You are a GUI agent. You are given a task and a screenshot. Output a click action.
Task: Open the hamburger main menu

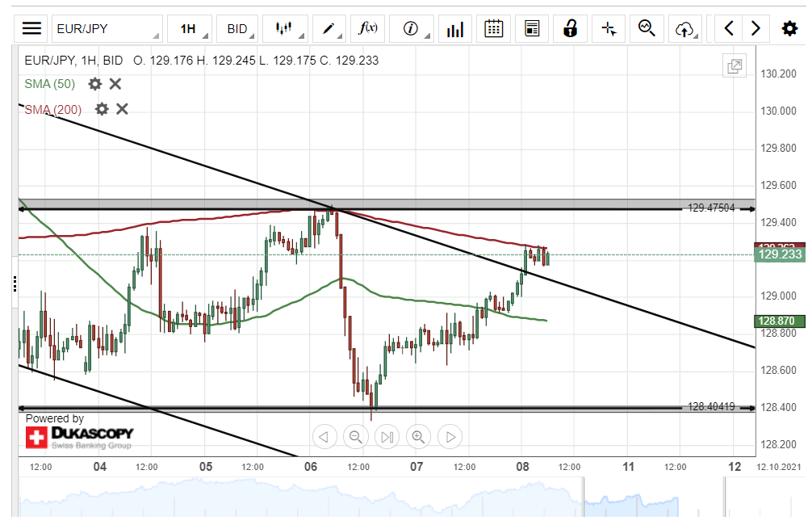31,28
